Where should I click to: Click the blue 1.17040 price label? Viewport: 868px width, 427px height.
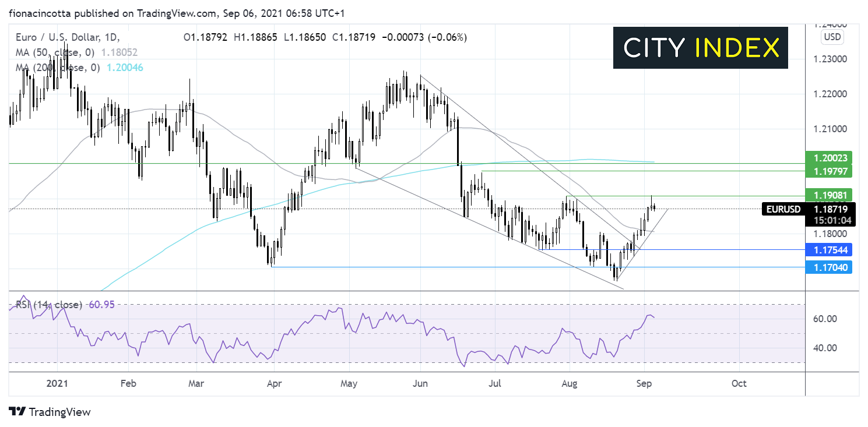(828, 267)
